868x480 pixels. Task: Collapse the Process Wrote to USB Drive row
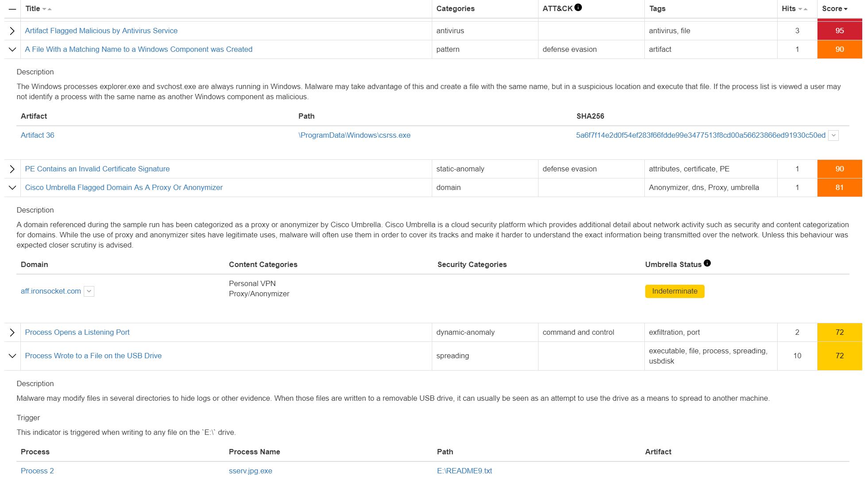coord(12,356)
